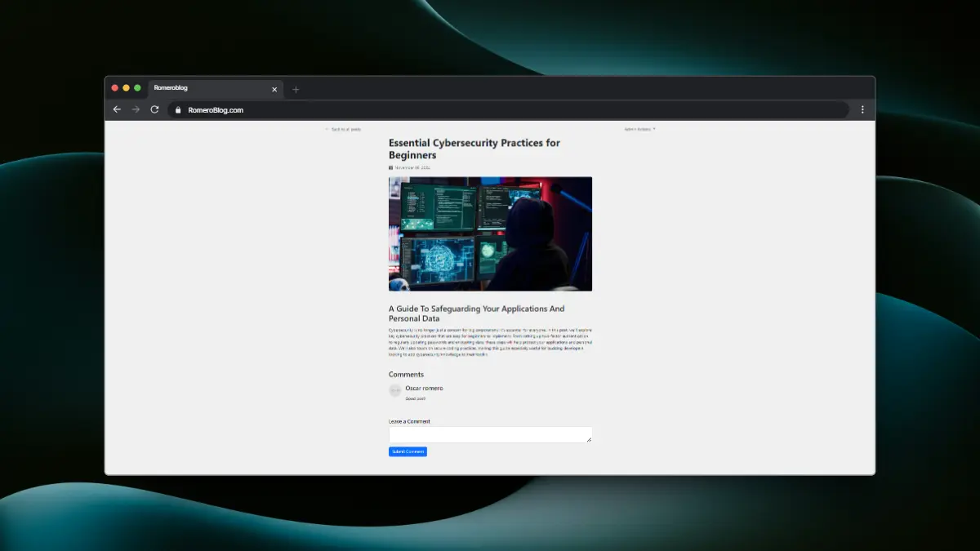Click the cybersecurity post hero image
The width and height of the screenshot is (980, 551).
[490, 233]
